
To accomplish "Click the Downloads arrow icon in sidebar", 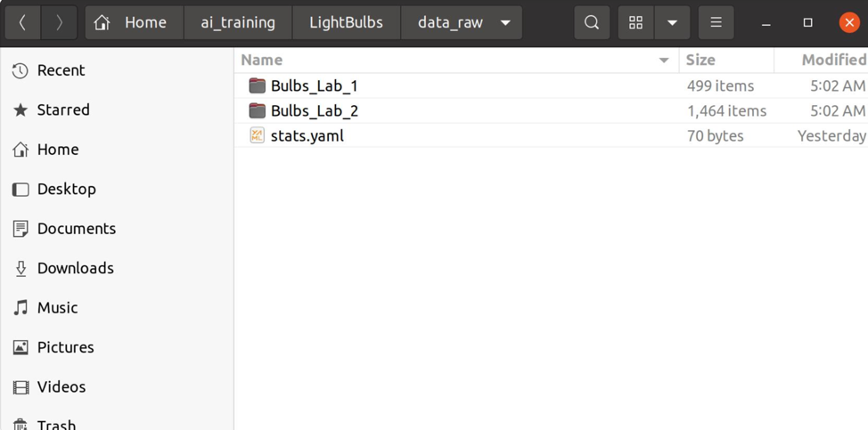I will (x=20, y=268).
